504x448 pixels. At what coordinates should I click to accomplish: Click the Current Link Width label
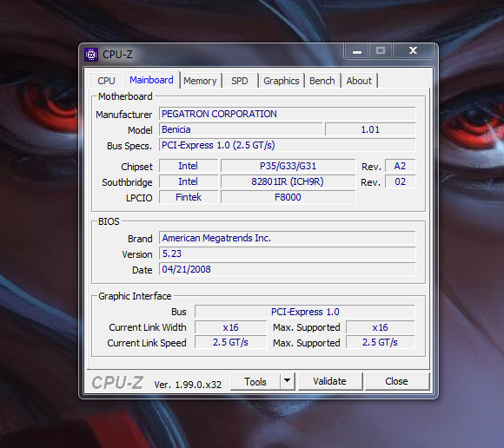pyautogui.click(x=148, y=327)
